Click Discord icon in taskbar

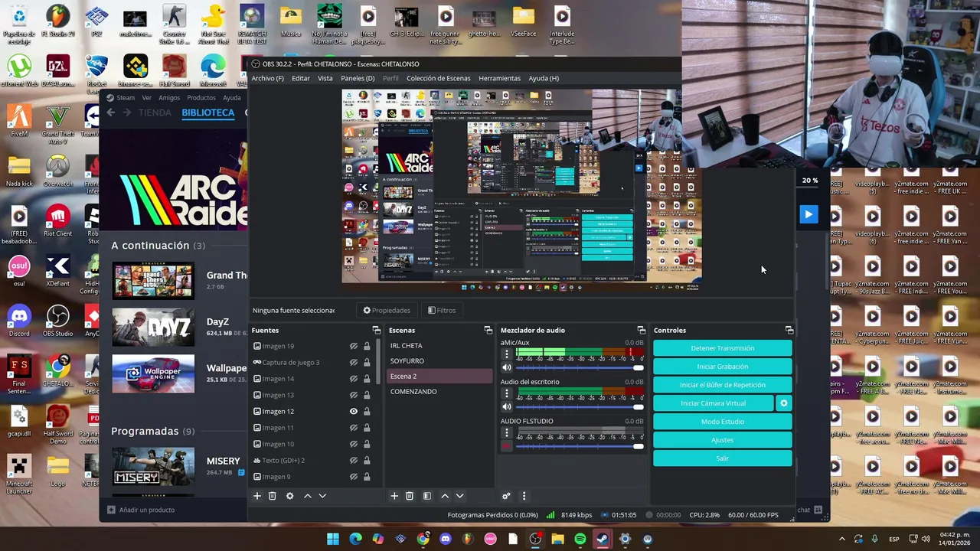point(446,539)
